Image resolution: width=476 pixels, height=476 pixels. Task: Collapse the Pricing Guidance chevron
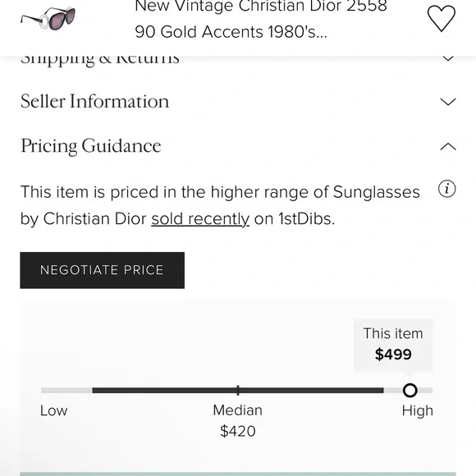pyautogui.click(x=448, y=147)
